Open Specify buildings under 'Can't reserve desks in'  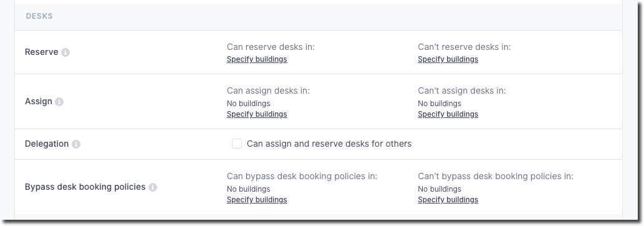pos(448,59)
